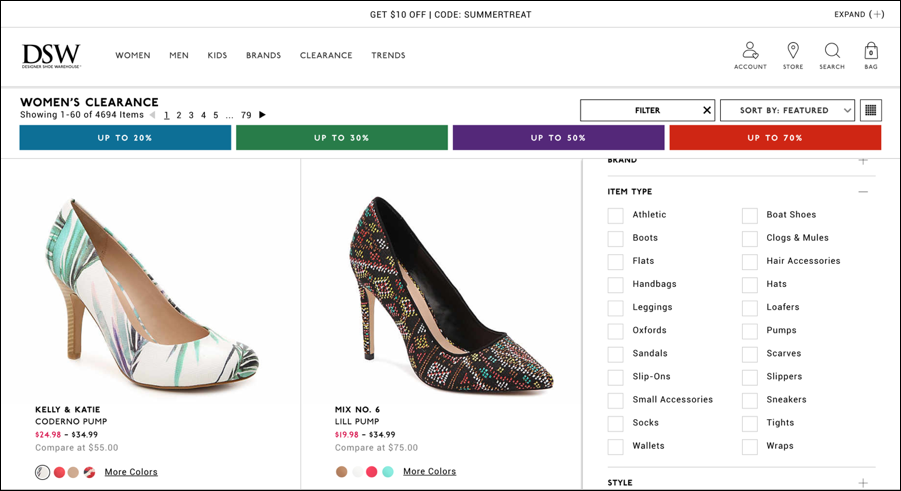
Task: Select white floral swatch for Coderno Pump
Action: pyautogui.click(x=43, y=473)
